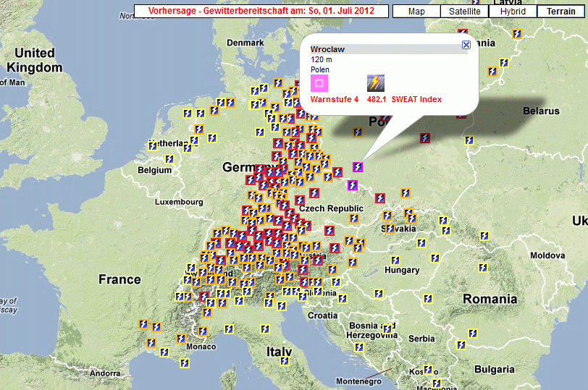Click the pink Warnstufe square icon in popup
Screen dimensions: 588x390
pos(319,83)
